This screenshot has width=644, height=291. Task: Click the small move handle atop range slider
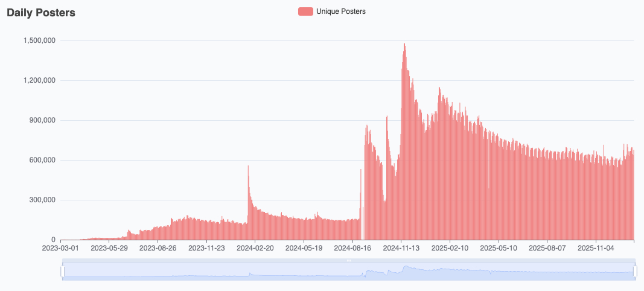click(348, 261)
